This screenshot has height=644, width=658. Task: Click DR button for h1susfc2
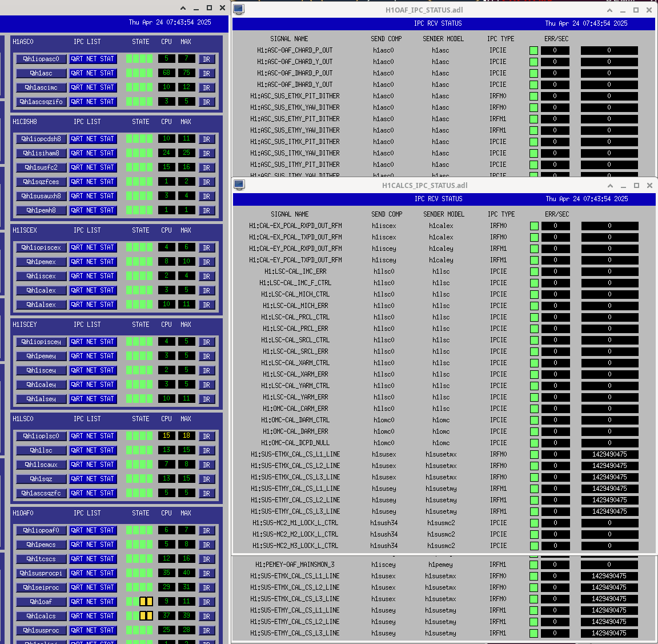click(206, 167)
